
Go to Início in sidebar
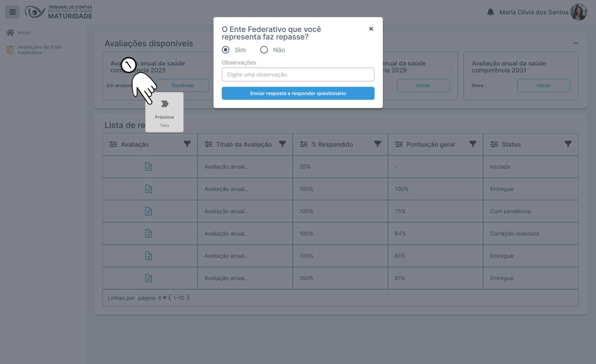pyautogui.click(x=24, y=33)
